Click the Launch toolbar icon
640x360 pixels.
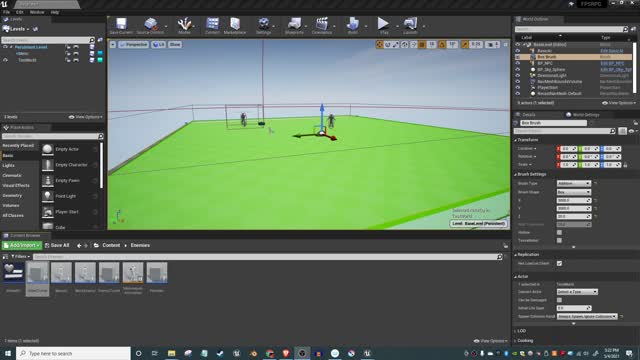(410, 24)
